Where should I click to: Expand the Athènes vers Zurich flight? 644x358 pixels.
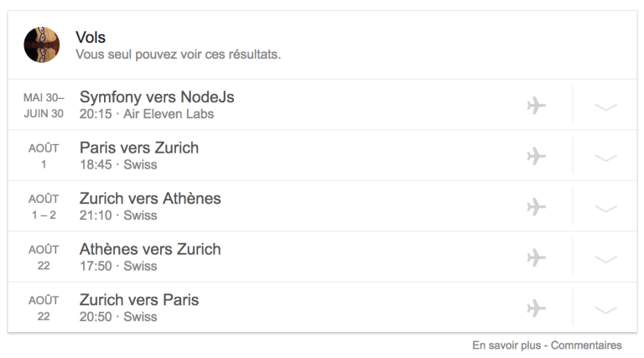tap(605, 258)
